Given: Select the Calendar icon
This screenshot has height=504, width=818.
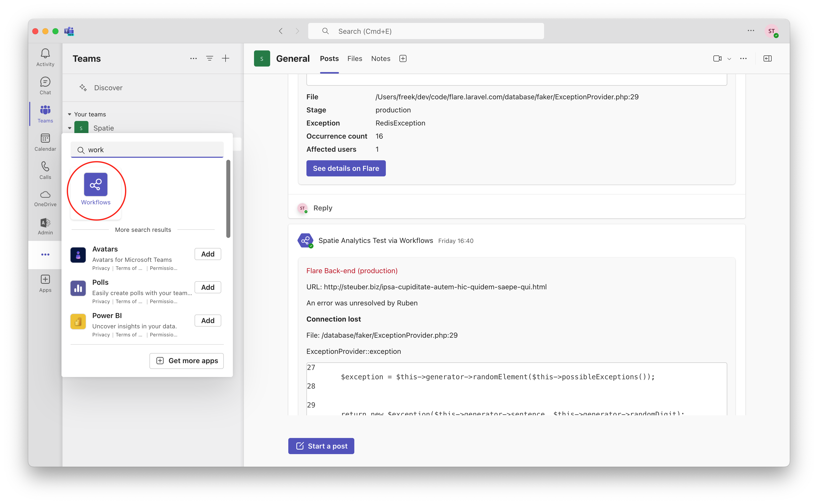Looking at the screenshot, I should click(x=45, y=142).
